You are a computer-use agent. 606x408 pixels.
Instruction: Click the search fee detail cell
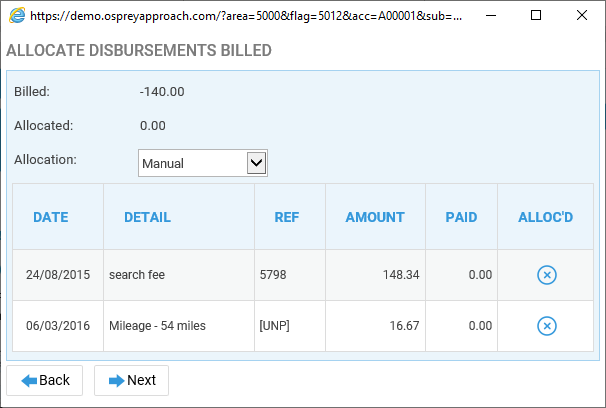click(x=179, y=275)
